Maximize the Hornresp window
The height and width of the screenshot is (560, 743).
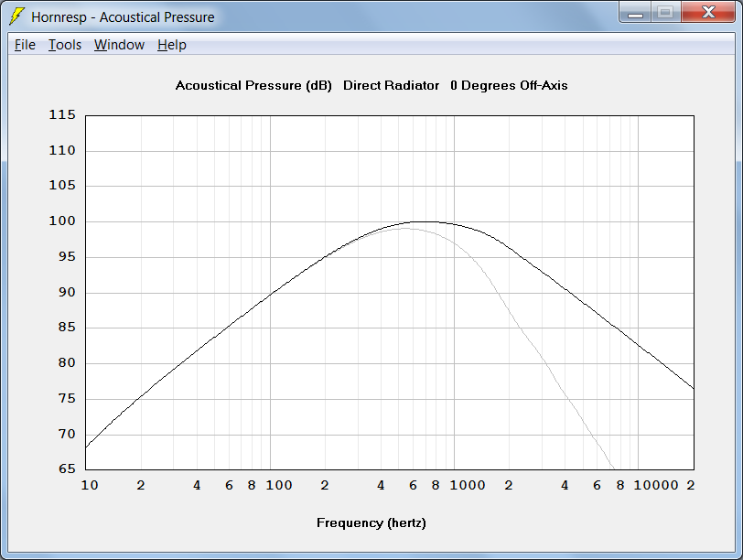(x=666, y=12)
